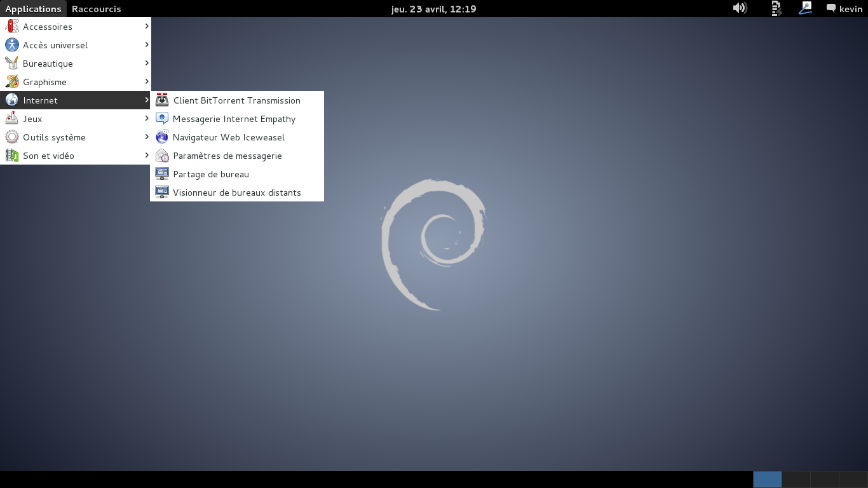The width and height of the screenshot is (868, 488).
Task: Open the volume speaker icon in top panel
Action: (740, 8)
